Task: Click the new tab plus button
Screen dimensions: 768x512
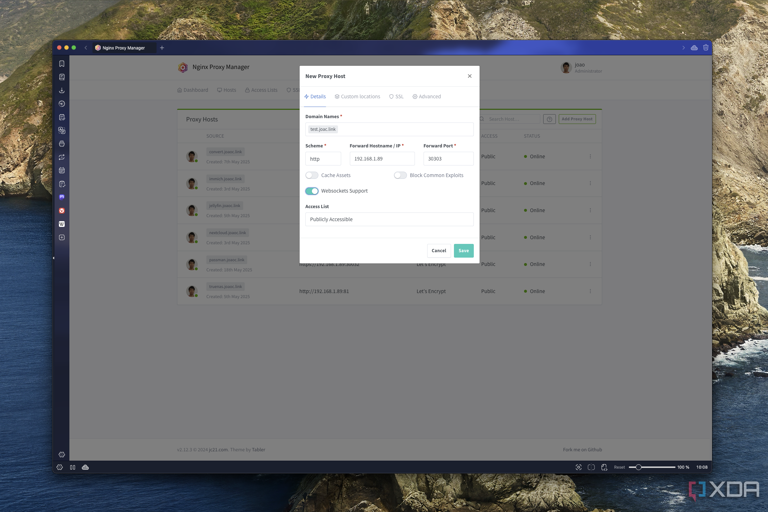Action: (162, 48)
